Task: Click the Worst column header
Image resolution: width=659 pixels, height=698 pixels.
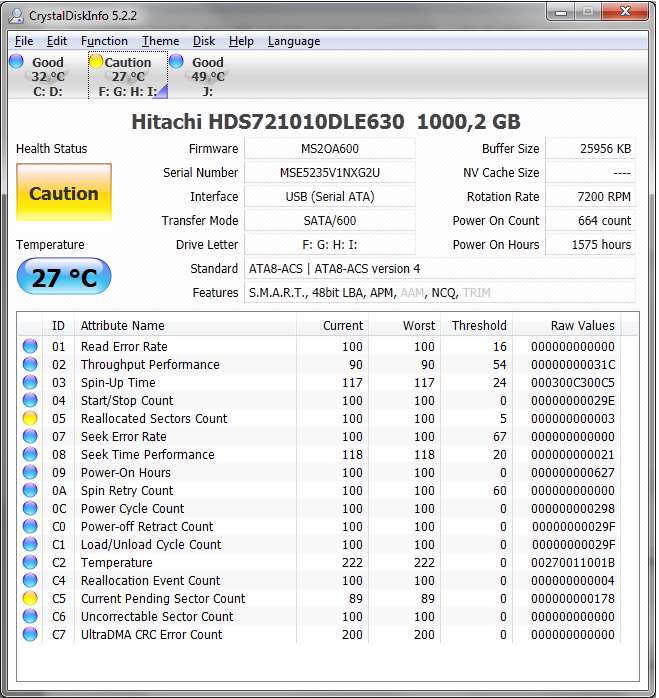Action: [x=404, y=325]
